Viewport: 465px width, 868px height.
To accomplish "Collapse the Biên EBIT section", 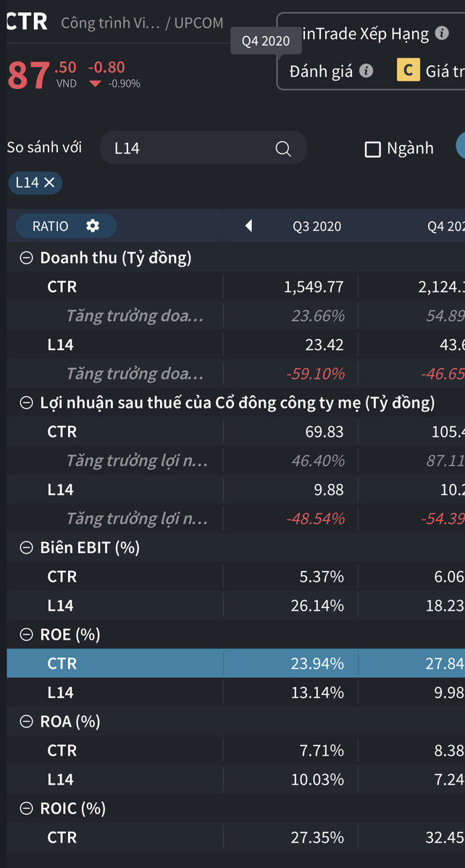I will coord(26,548).
